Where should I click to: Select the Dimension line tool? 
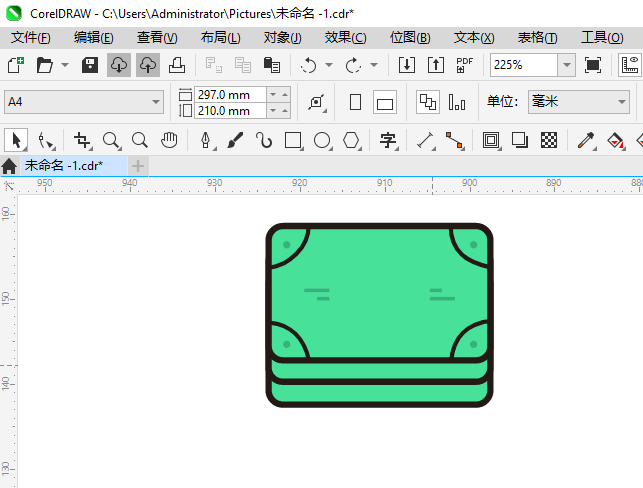425,140
